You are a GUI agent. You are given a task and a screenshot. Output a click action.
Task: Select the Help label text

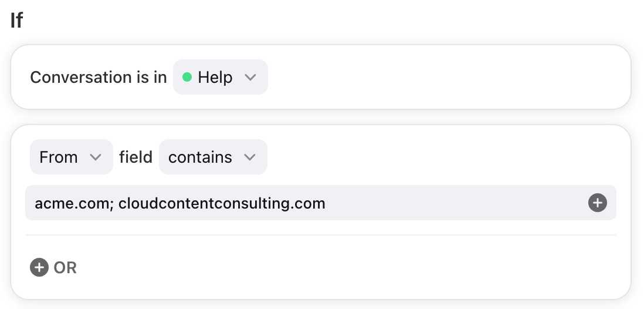click(215, 78)
